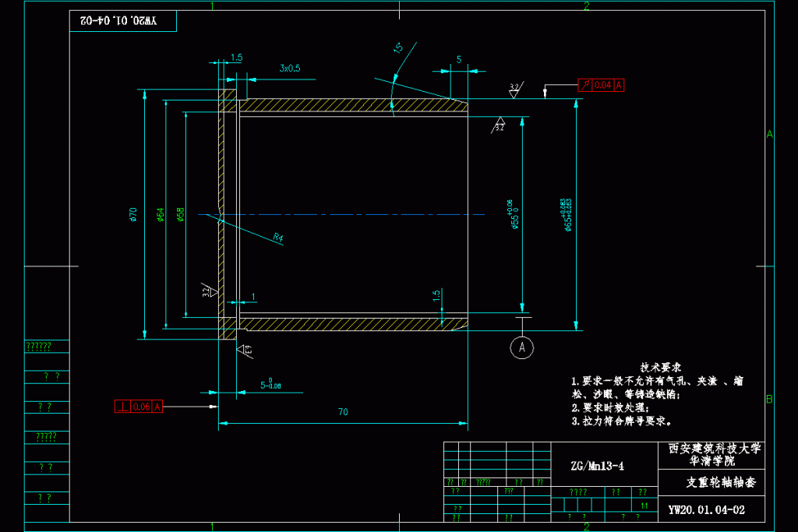
Task: Click the ø58 diameter dimension
Action: (x=180, y=214)
